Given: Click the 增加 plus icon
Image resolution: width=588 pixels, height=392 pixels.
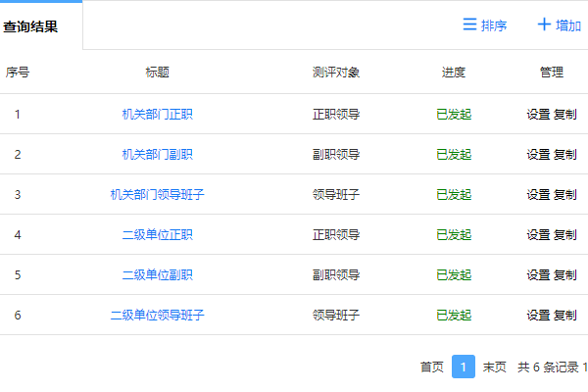Looking at the screenshot, I should (x=544, y=24).
